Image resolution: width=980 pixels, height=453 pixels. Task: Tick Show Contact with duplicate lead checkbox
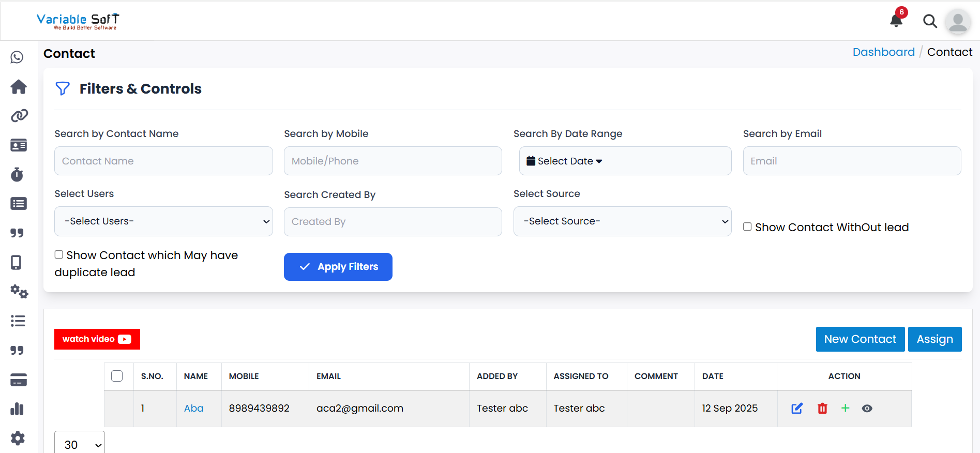tap(59, 254)
